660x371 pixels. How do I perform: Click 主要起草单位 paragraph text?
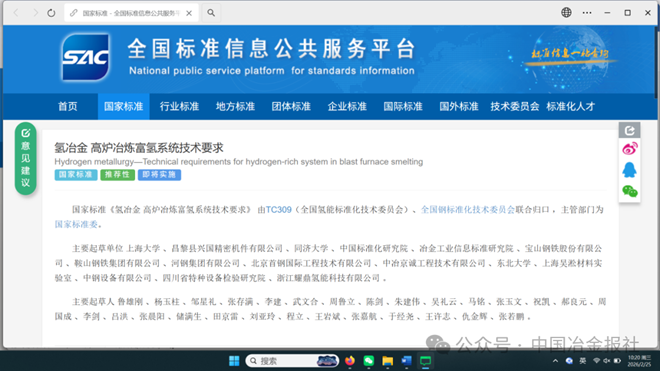328,263
